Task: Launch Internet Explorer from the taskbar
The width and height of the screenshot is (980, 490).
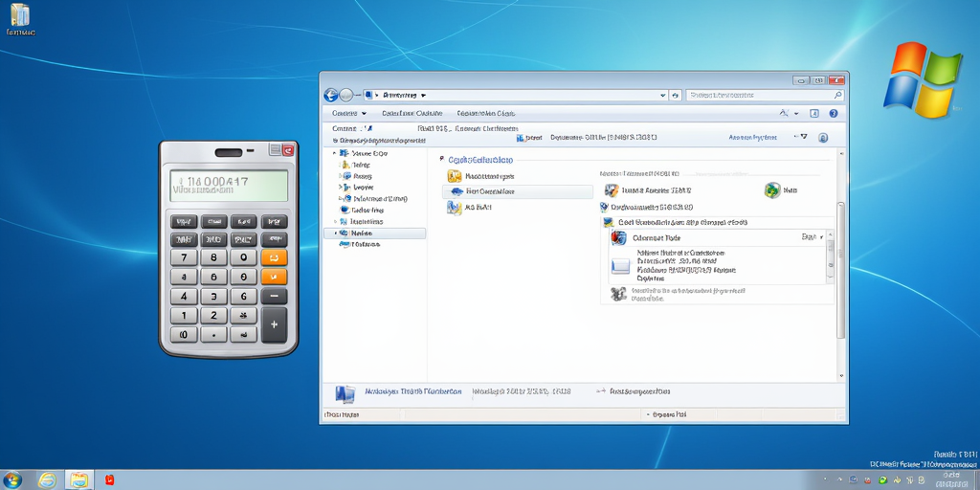Action: [x=47, y=480]
